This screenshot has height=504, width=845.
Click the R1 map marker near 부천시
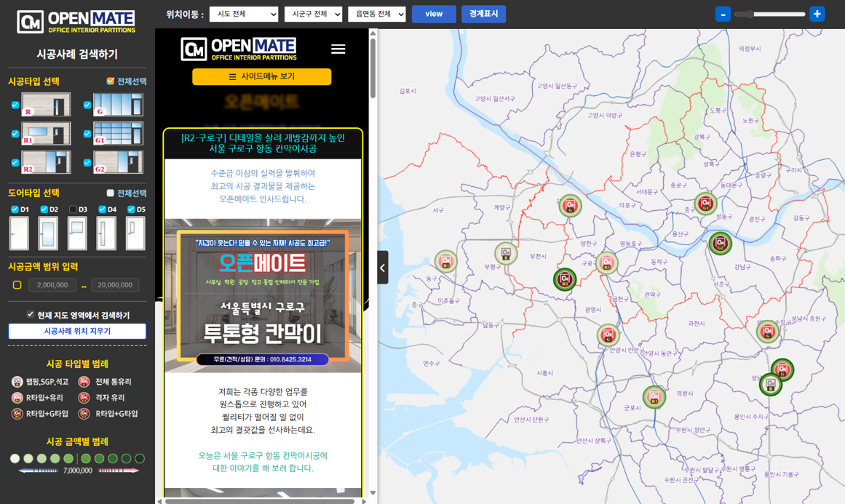click(x=607, y=263)
